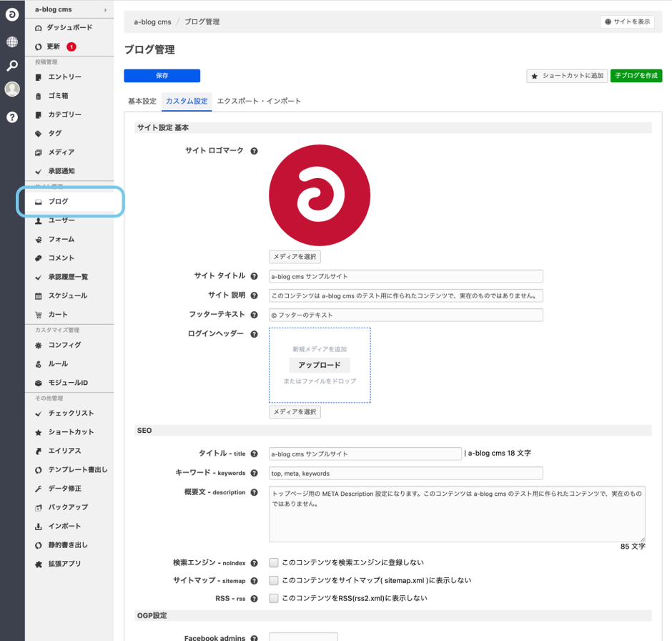Check the サイトマップ sitemap exclusion box
Viewport: 672px width, 641px height.
[274, 581]
